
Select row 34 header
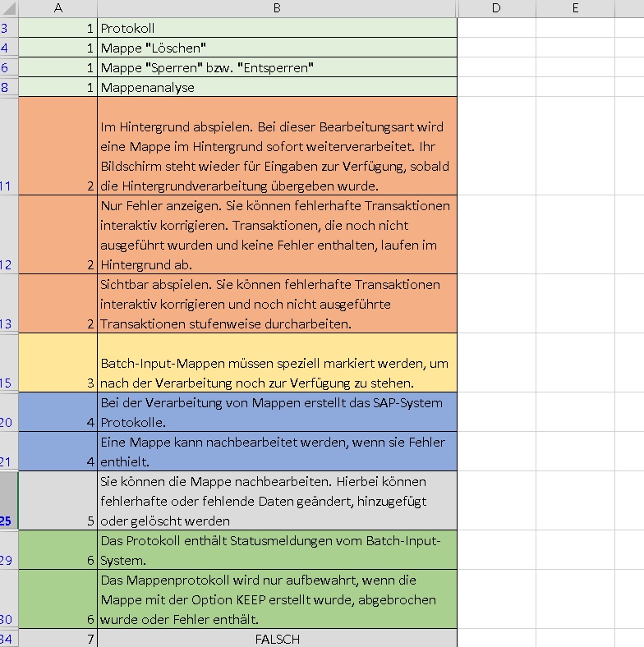9,638
